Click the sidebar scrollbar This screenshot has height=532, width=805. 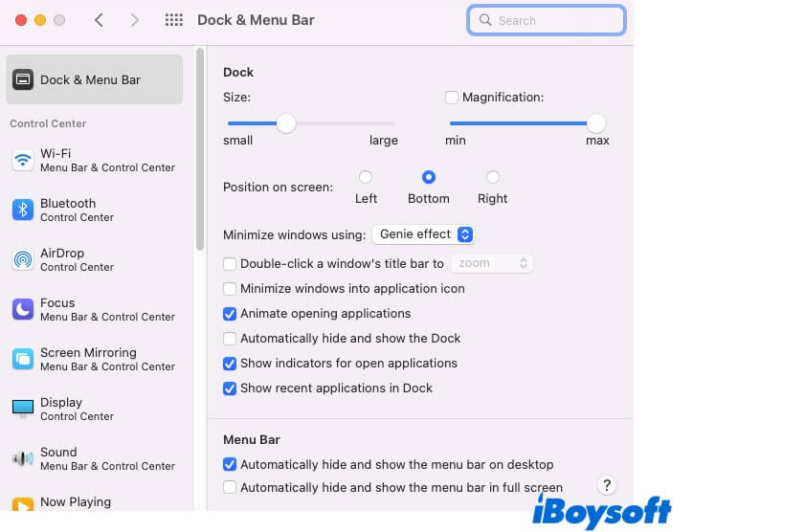pyautogui.click(x=200, y=149)
